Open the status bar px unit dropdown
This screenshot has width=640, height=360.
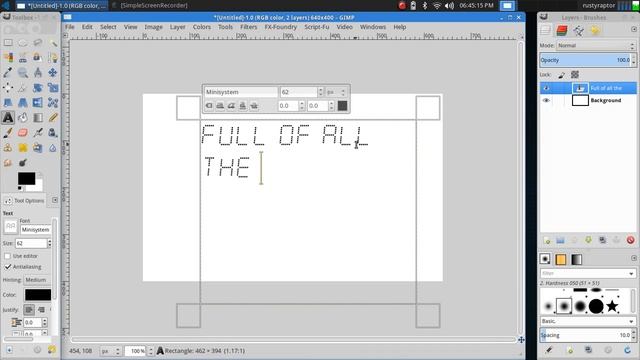(110, 351)
